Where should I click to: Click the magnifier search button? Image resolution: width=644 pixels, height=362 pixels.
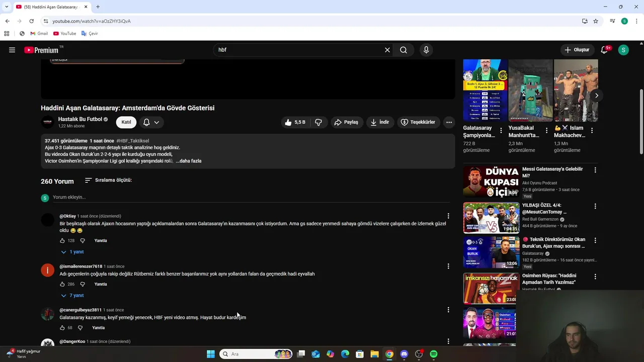tap(404, 50)
